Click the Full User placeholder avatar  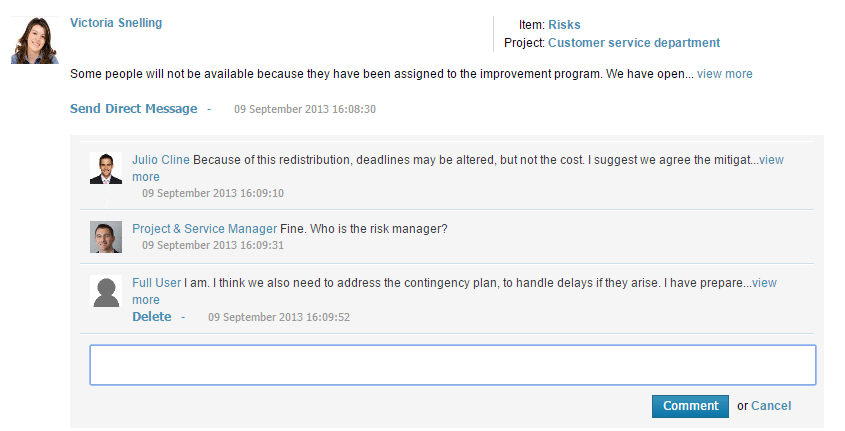(x=106, y=291)
